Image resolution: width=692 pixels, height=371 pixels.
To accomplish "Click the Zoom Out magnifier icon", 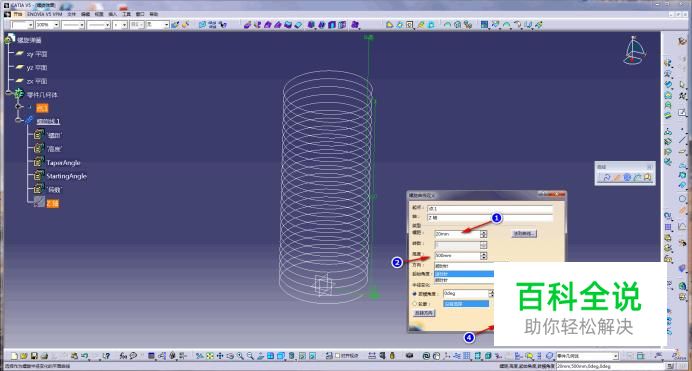I will click(x=250, y=356).
